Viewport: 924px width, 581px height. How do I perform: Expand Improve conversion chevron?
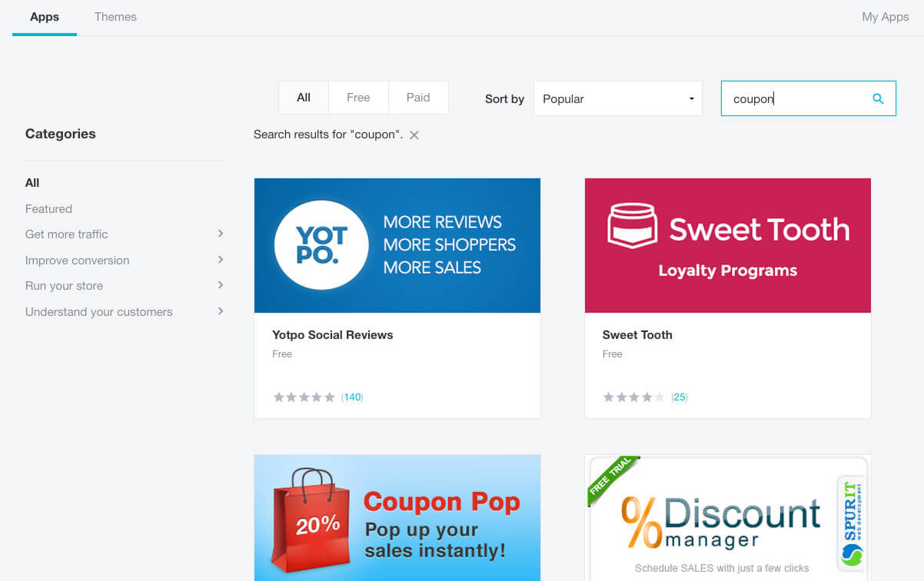pyautogui.click(x=221, y=260)
